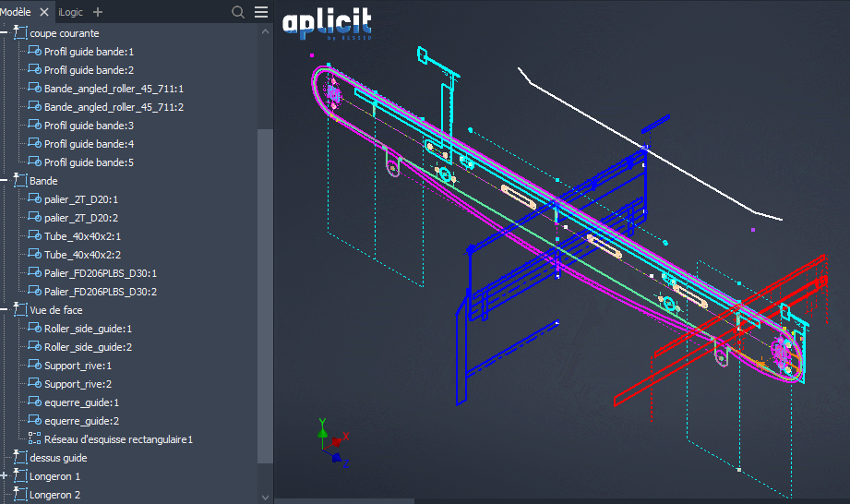Close the Modèle browser tab

tap(44, 12)
